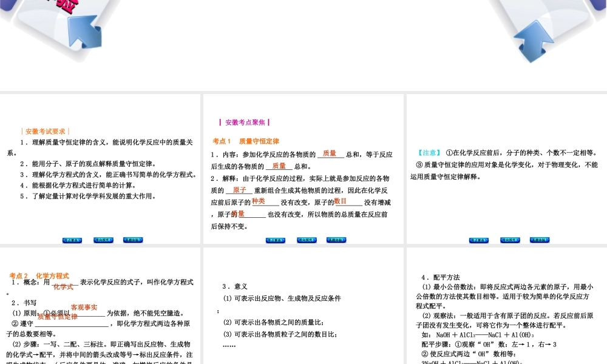Screen dimensions: 607x364
Task: Click the heading ｜安徽考试要求｜
Action: coord(46,132)
